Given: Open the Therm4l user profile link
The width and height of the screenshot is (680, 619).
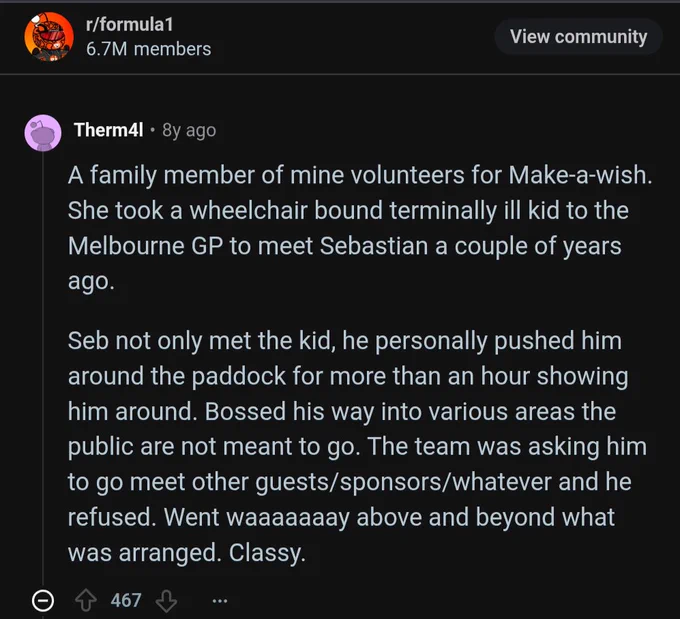Looking at the screenshot, I should tap(108, 130).
